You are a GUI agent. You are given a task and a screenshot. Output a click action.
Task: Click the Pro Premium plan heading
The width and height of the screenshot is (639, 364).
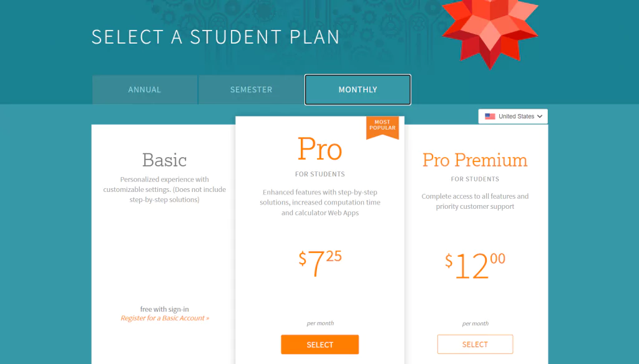(x=475, y=160)
